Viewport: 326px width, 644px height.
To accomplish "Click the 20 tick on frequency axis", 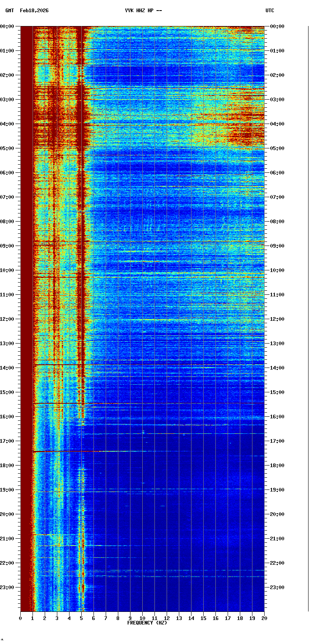I will 264,618.
